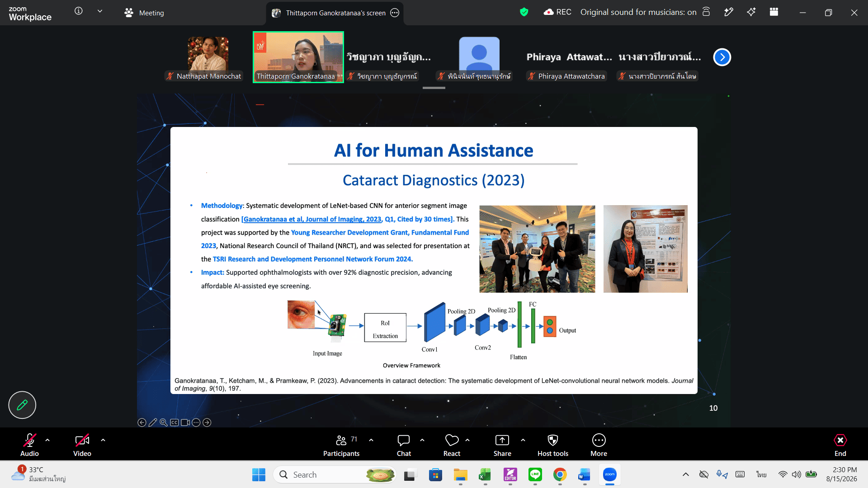Open the React emoji panel

pyautogui.click(x=452, y=446)
